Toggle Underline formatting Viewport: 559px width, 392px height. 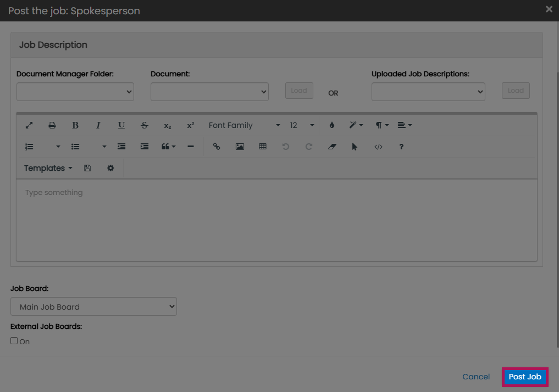pos(121,125)
